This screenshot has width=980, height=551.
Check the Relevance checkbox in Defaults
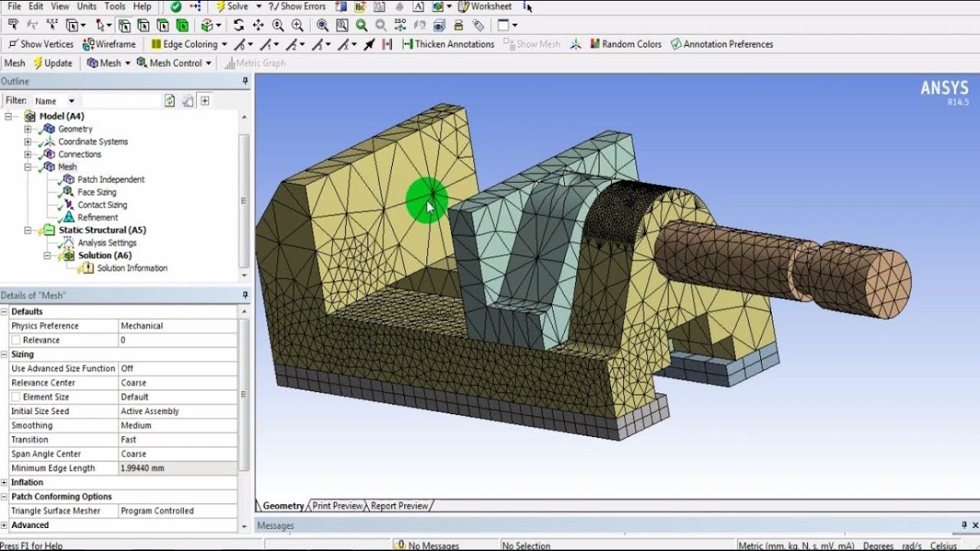coord(15,340)
